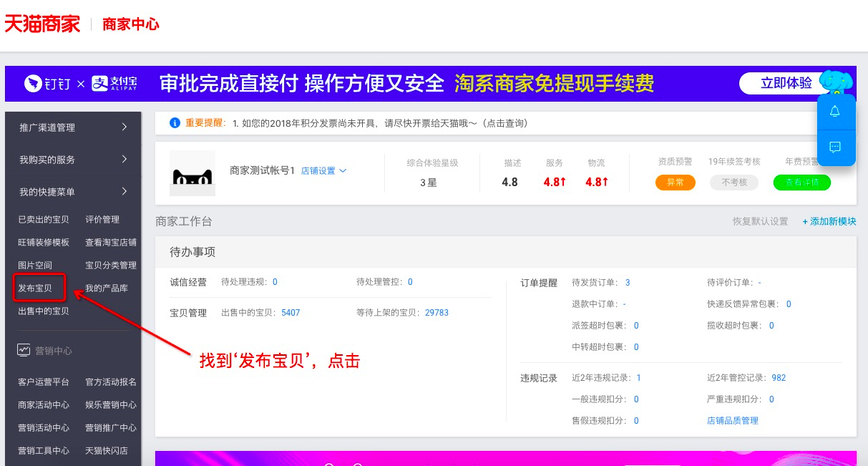
Task: Click 恢复默认设置 link
Action: (x=760, y=222)
